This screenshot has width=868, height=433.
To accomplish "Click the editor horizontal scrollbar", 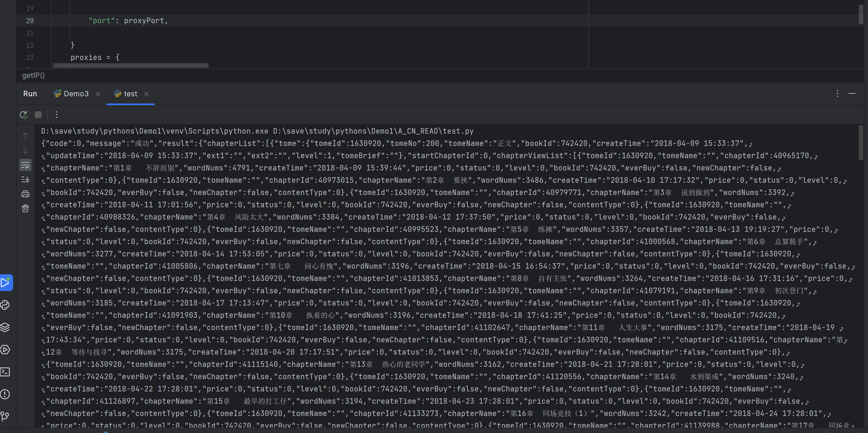I will click(x=131, y=65).
